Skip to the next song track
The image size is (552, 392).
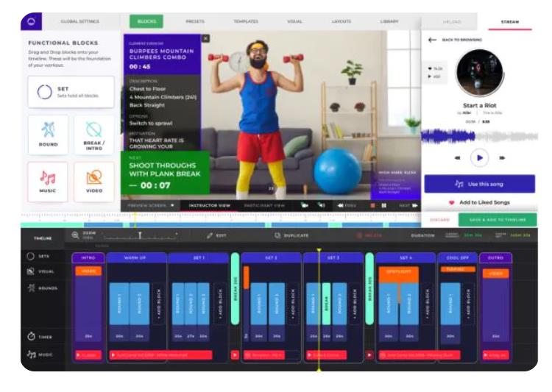coord(502,157)
